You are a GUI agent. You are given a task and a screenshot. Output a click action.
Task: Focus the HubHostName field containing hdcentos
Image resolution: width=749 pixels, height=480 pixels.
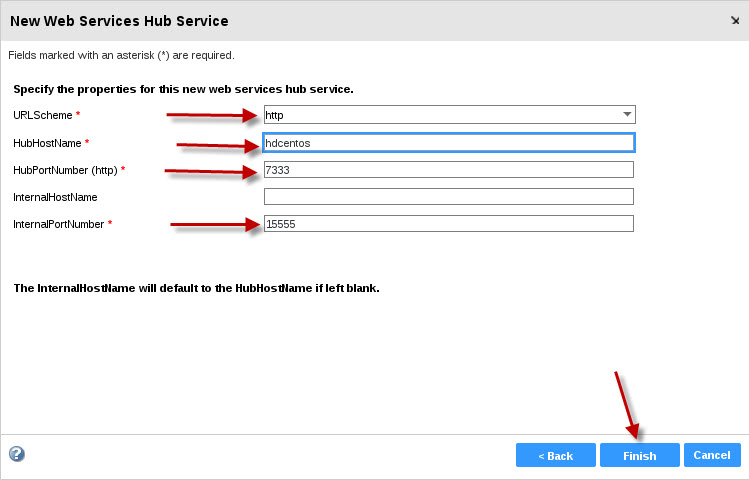449,143
